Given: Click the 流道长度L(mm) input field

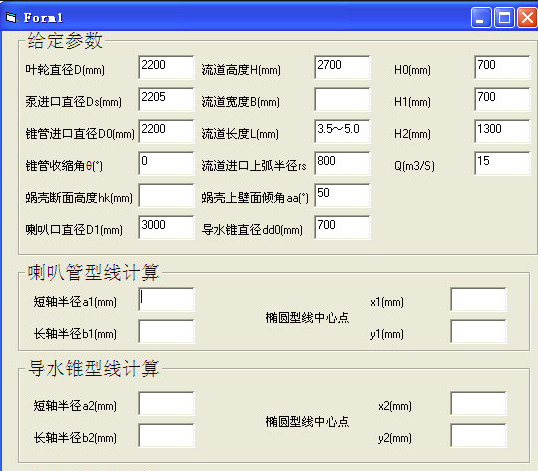Looking at the screenshot, I should 342,131.
